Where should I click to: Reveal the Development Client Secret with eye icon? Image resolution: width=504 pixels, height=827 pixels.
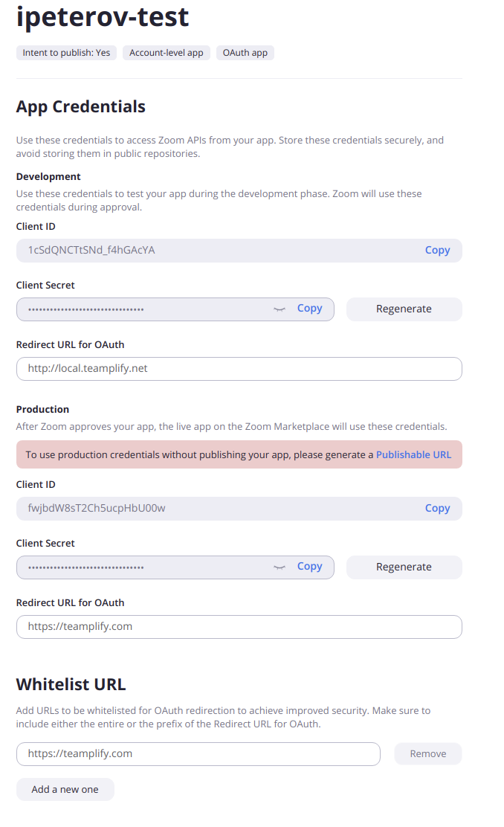[x=280, y=309]
